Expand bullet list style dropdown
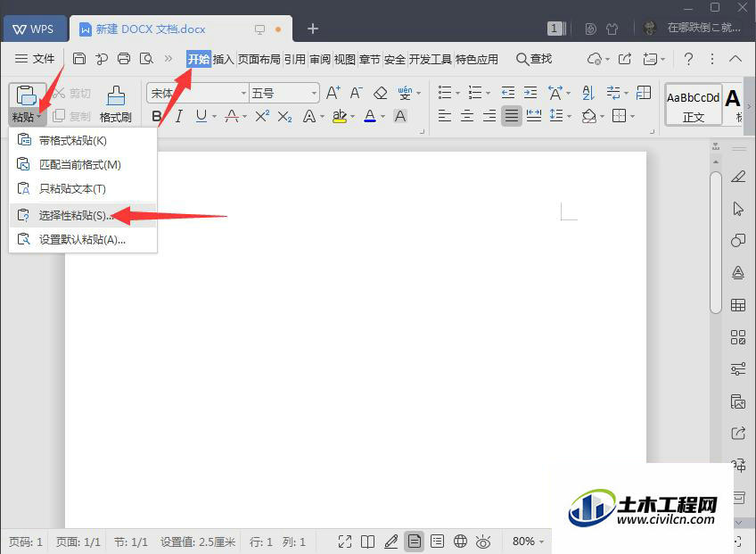 click(457, 93)
